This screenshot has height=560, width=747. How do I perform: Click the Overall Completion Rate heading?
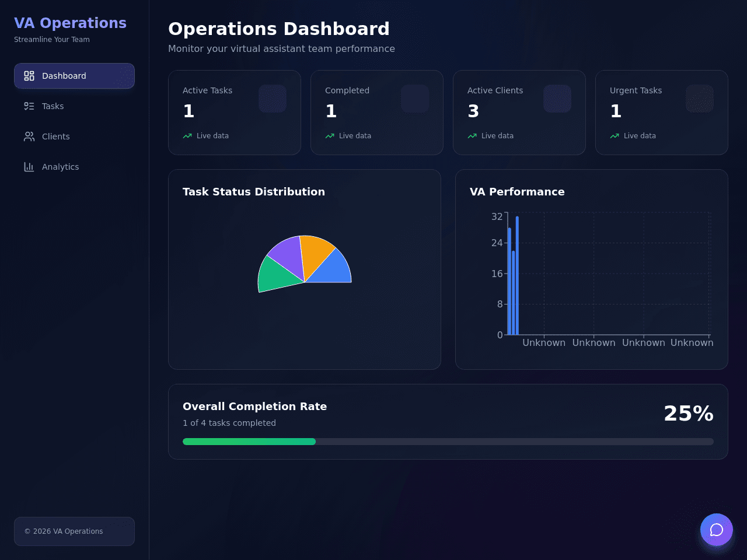tap(254, 407)
